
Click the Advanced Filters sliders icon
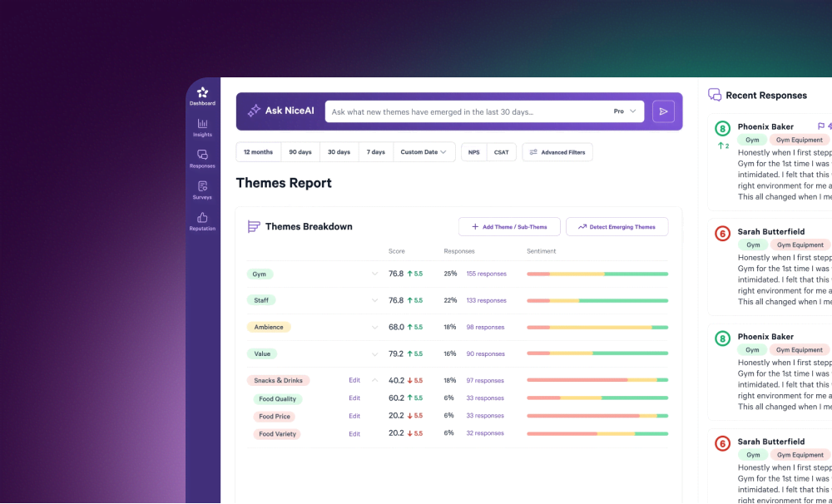coord(534,152)
